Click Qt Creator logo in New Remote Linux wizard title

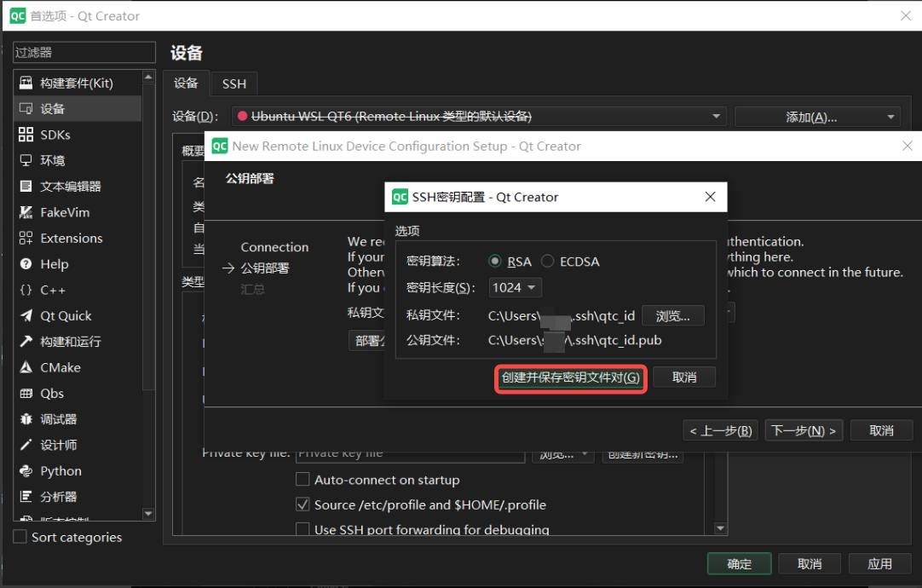[x=220, y=146]
